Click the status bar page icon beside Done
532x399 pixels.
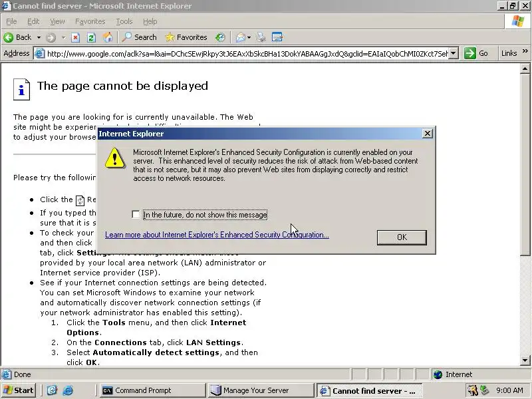click(6, 374)
